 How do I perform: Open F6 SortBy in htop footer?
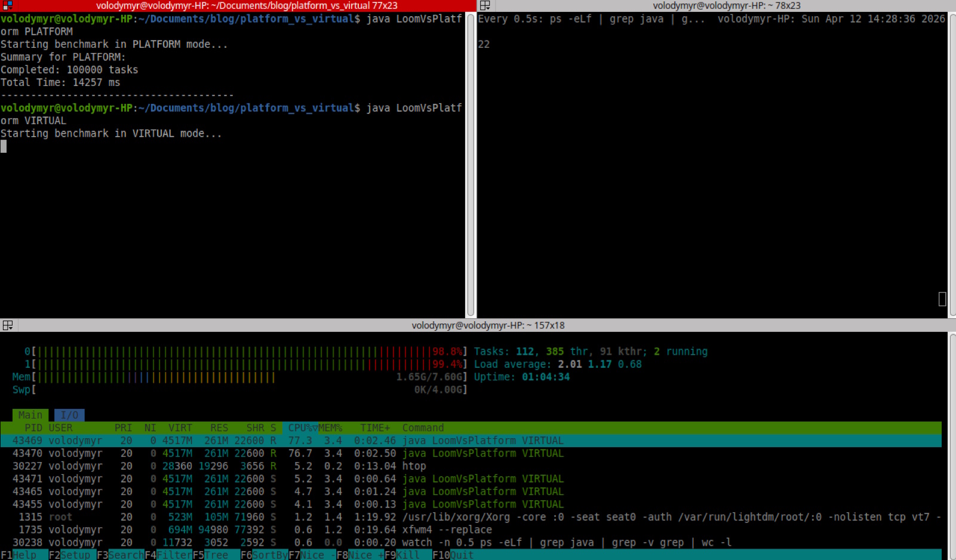(264, 555)
